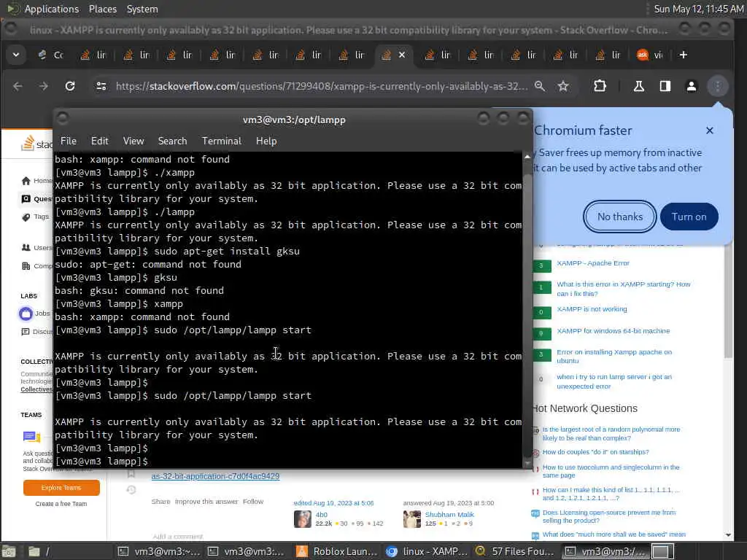
Task: Open Error on installing Xampp apache link
Action: pos(614,356)
